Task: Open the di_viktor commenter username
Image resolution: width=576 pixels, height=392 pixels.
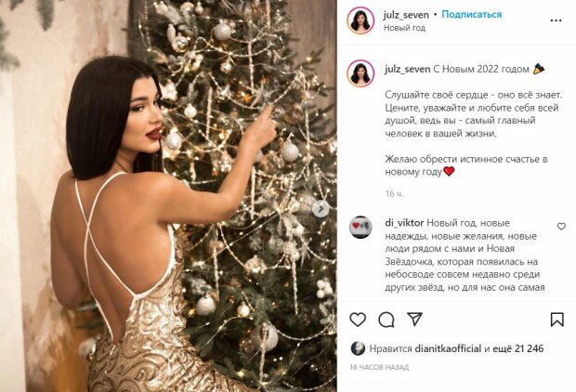Action: click(404, 223)
